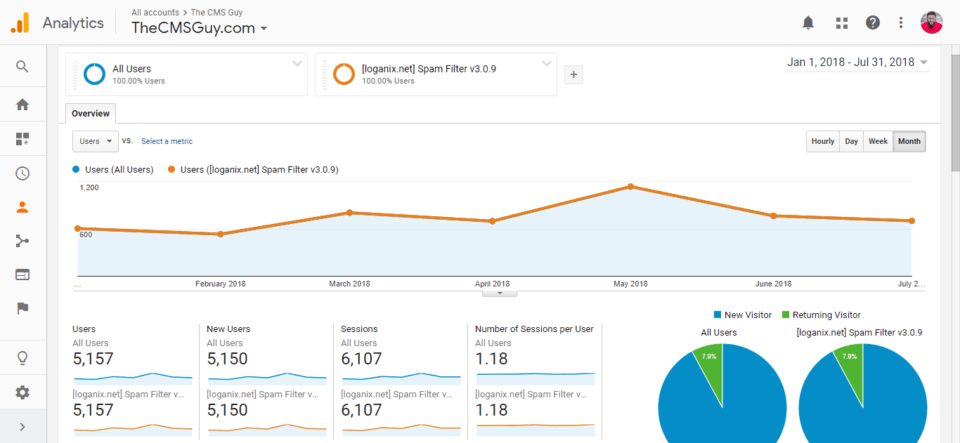Click the Returning Visitor green legend swatch

pos(787,315)
